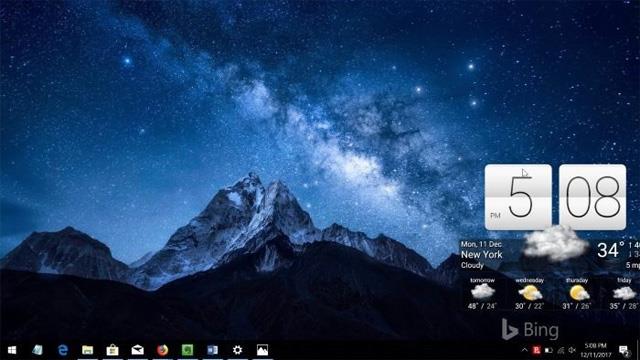Click tomorrow's 48° / 24° temperatures

point(482,306)
